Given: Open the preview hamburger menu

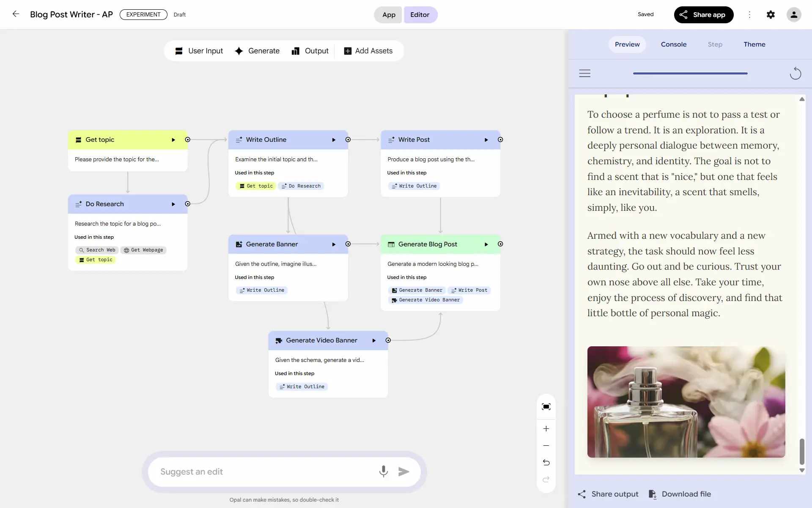Looking at the screenshot, I should pos(584,73).
